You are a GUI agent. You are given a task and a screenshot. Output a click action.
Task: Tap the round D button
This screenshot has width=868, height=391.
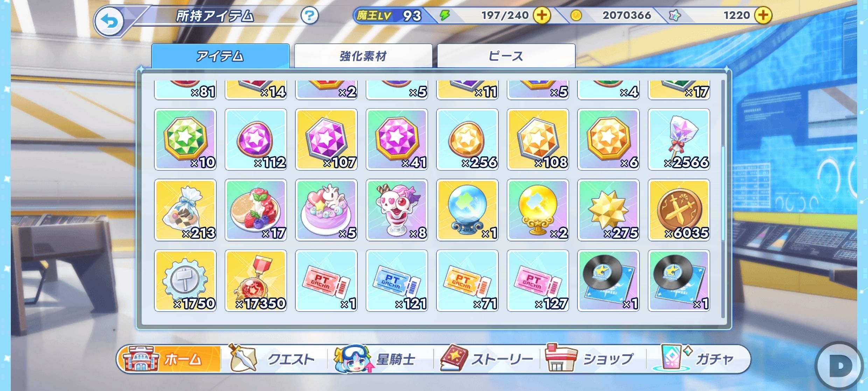(839, 366)
